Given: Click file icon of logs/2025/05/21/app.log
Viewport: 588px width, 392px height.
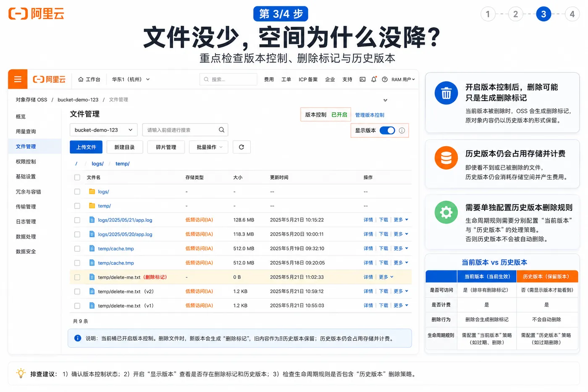Looking at the screenshot, I should 92,220.
